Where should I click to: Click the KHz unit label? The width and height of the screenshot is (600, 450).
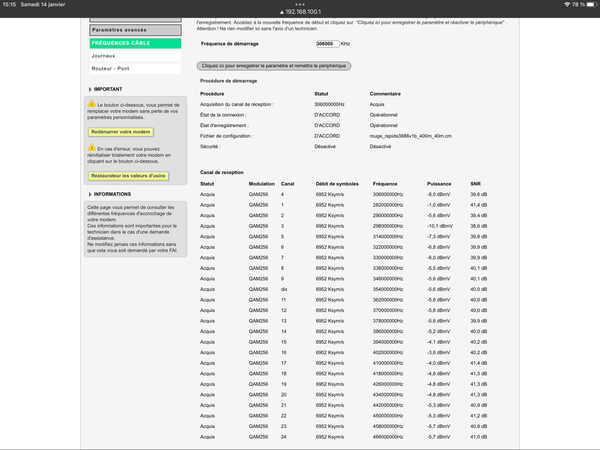point(345,44)
